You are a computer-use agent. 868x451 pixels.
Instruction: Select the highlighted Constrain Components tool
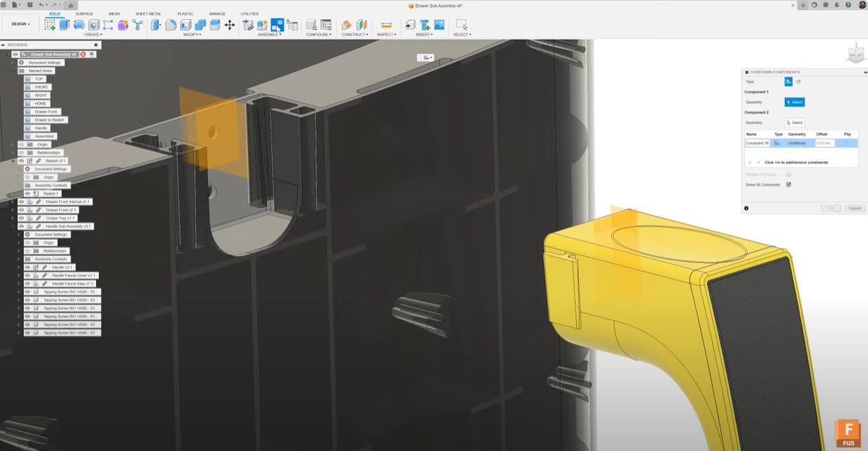point(277,25)
